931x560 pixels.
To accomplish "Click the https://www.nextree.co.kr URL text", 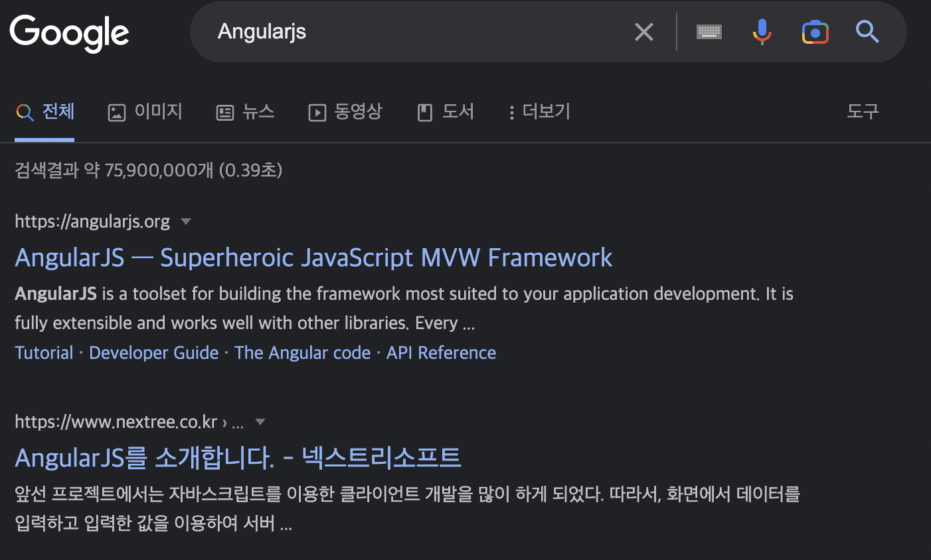I will tap(116, 421).
